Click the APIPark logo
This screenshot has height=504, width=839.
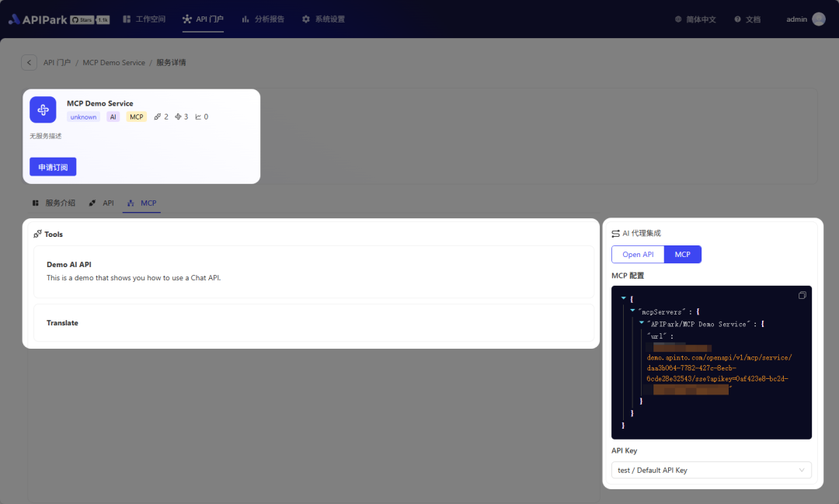coord(37,19)
